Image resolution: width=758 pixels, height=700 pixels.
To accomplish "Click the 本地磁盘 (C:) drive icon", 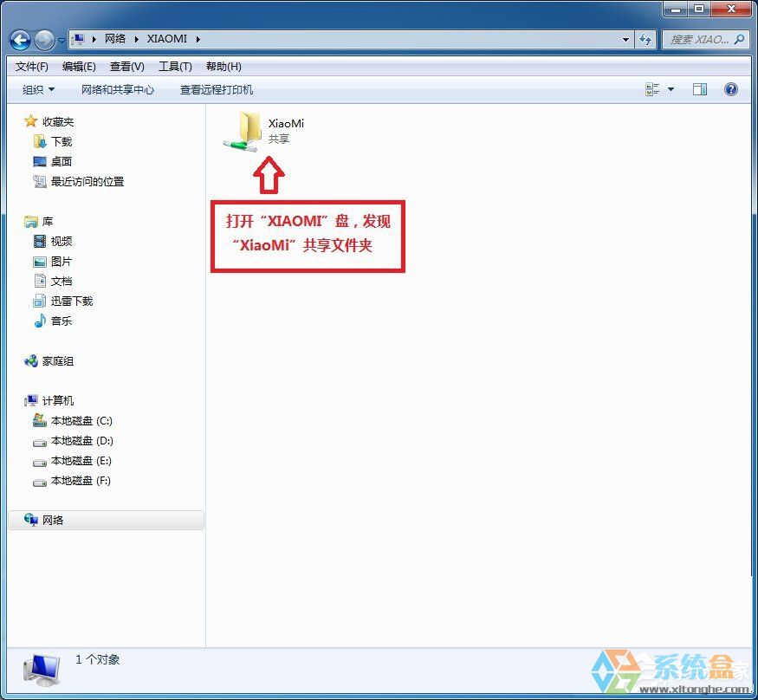I will [x=40, y=420].
